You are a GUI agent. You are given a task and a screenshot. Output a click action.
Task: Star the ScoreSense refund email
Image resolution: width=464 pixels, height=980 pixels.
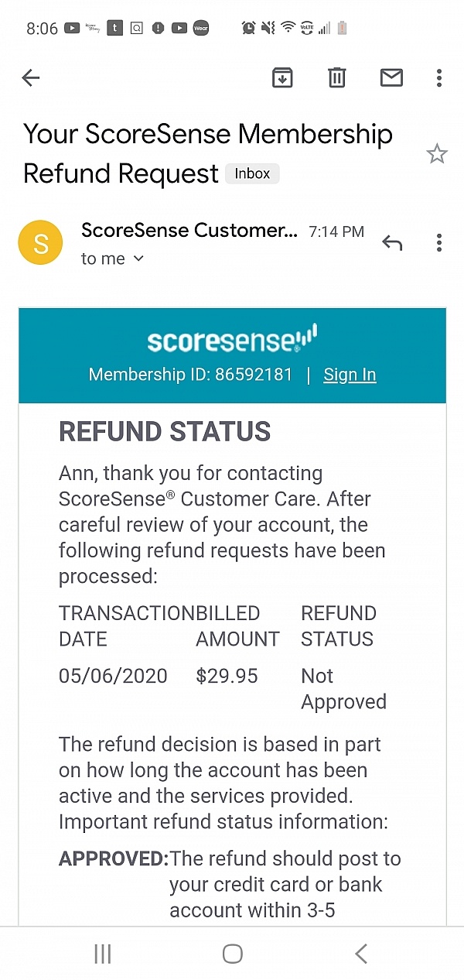tap(437, 154)
